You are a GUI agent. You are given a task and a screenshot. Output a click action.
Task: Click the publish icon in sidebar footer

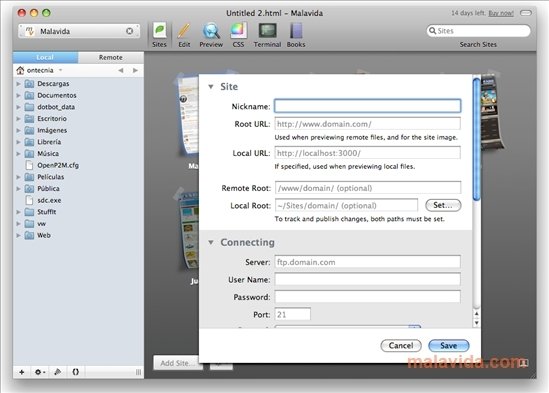pos(58,372)
